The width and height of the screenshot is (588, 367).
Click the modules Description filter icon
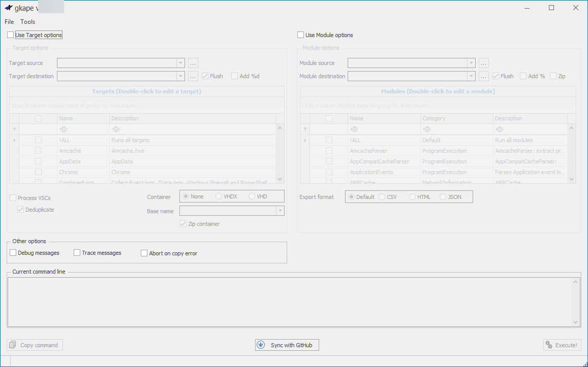[500, 129]
